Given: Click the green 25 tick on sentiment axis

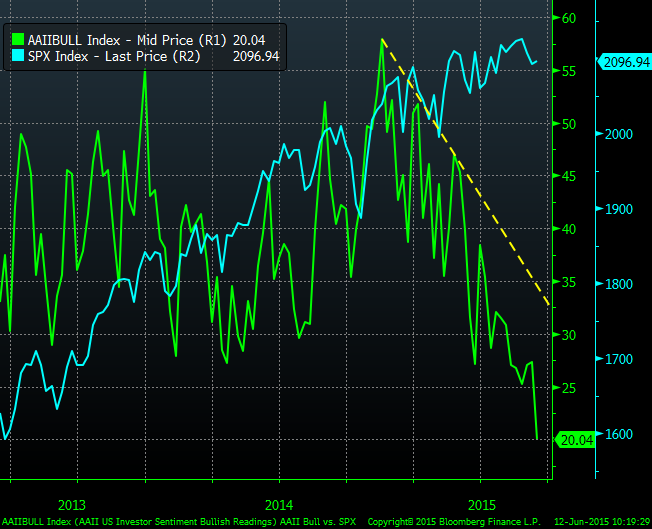Looking at the screenshot, I should (569, 387).
